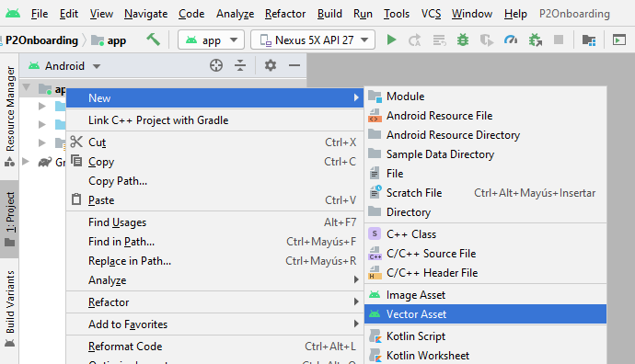Collapse the app module tree node
635x364 pixels.
coord(27,87)
